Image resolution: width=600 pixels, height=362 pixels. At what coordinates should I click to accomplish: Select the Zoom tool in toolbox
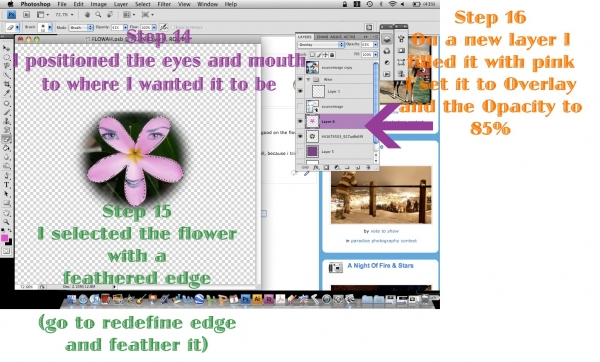(x=6, y=222)
